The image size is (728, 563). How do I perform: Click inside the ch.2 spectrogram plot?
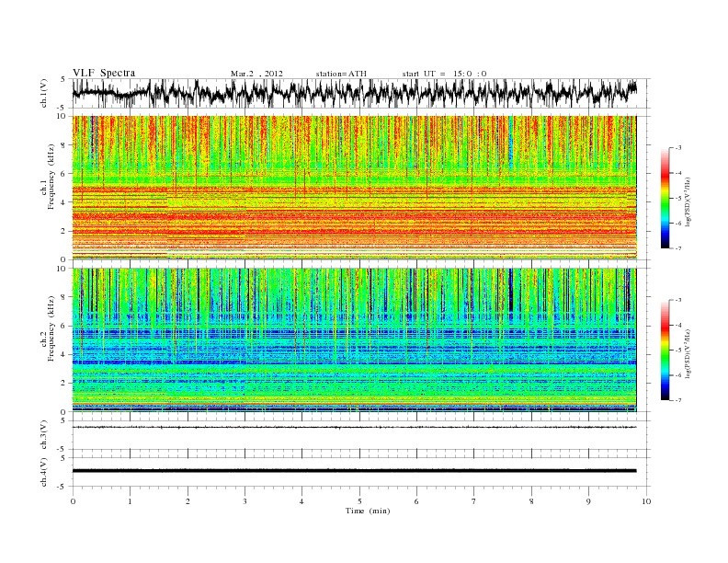[x=354, y=340]
